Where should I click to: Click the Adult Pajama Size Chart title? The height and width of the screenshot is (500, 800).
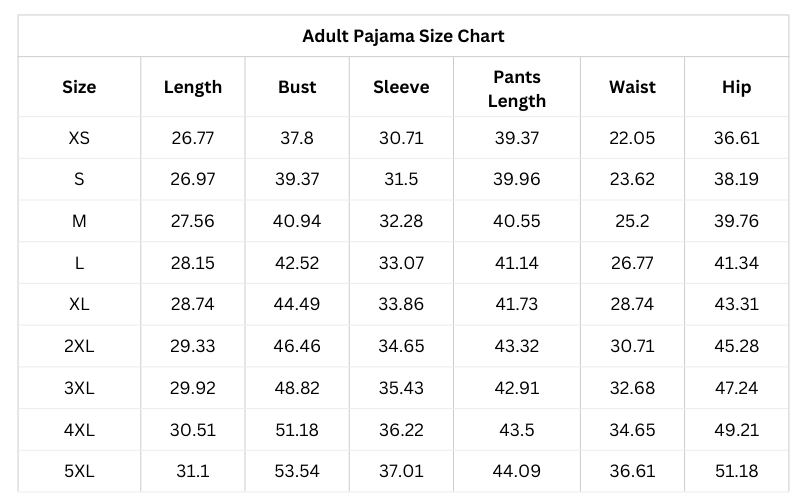click(x=403, y=37)
